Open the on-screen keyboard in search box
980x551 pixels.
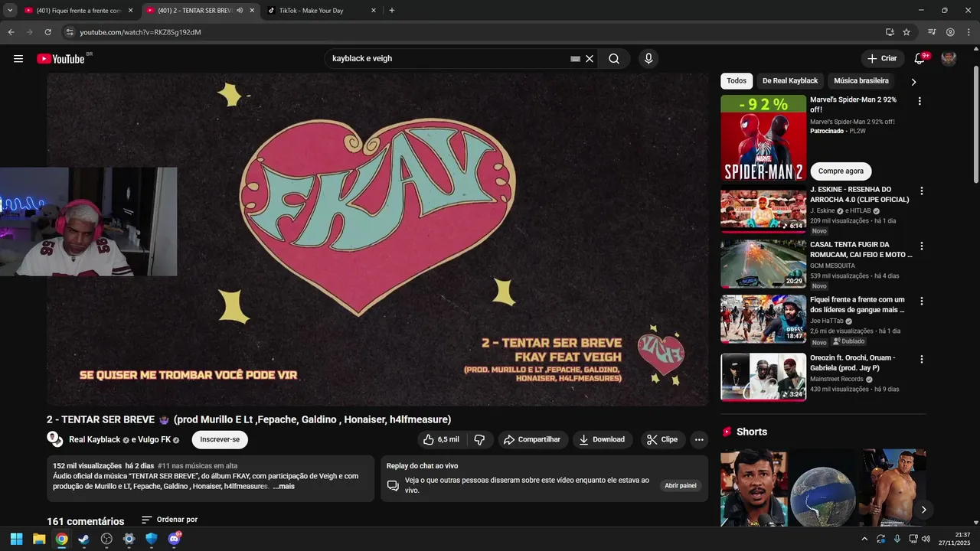(x=575, y=59)
